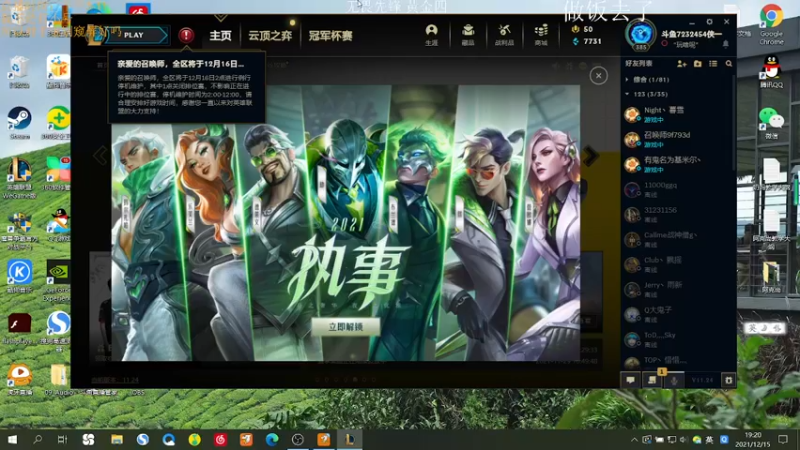Click the notification bell icon

(x=726, y=45)
